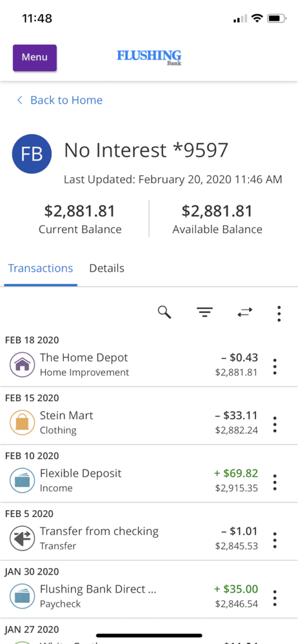Image resolution: width=298 pixels, height=644 pixels.
Task: Open the three-dot options for Stein Mart
Action: tap(275, 424)
